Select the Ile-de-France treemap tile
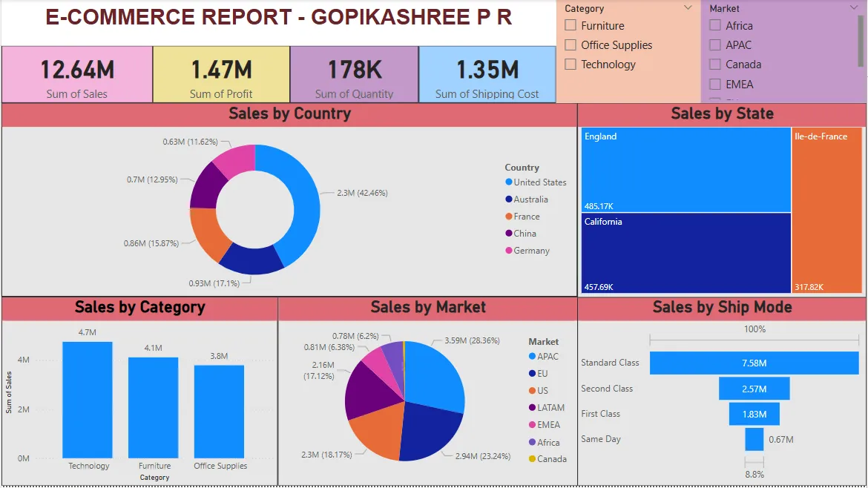 827,210
